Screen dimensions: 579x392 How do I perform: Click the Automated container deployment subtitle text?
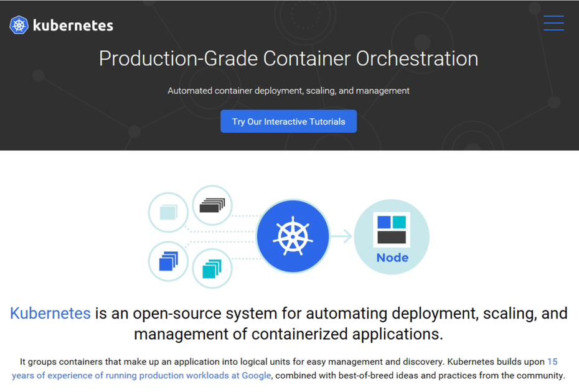pyautogui.click(x=288, y=90)
